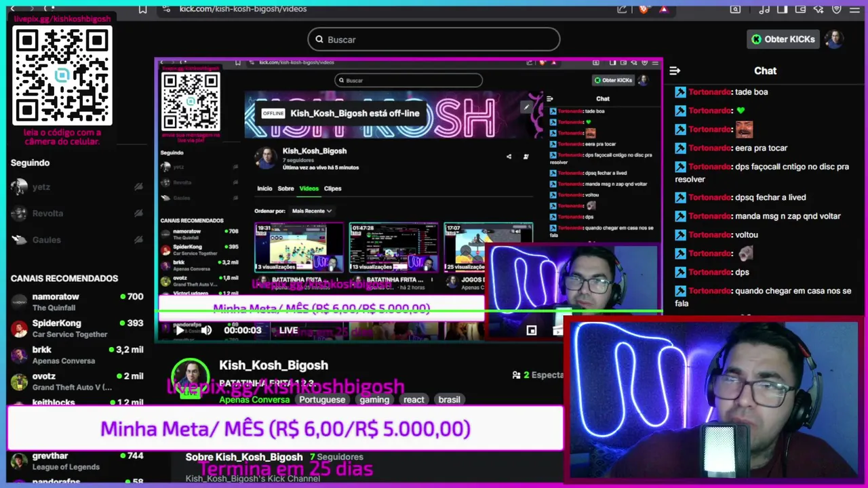Switch to the Sobre tab in the video
This screenshot has width=868, height=488.
[x=285, y=188]
